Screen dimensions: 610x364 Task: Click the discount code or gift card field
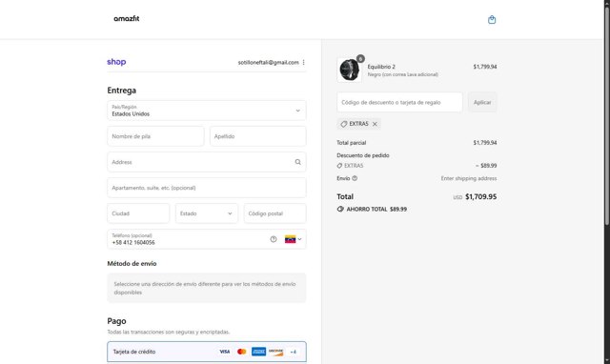coord(399,102)
